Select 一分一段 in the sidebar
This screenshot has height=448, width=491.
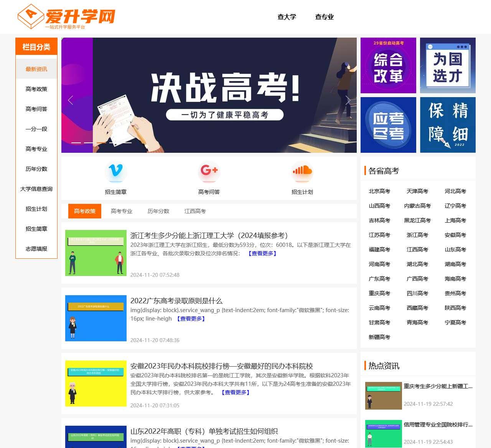[x=36, y=129]
